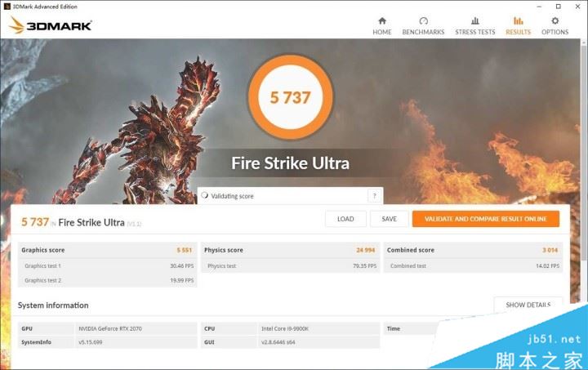The width and height of the screenshot is (588, 370).
Task: Save the result with the SAVE button
Action: pos(389,219)
